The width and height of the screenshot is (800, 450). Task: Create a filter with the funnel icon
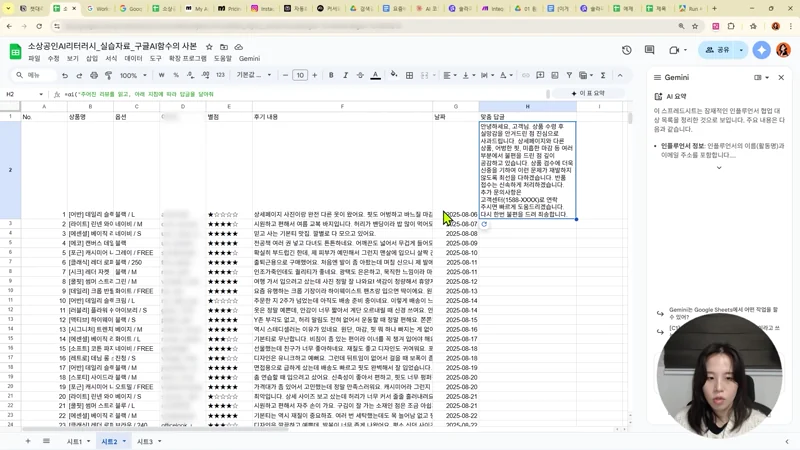(x=569, y=76)
